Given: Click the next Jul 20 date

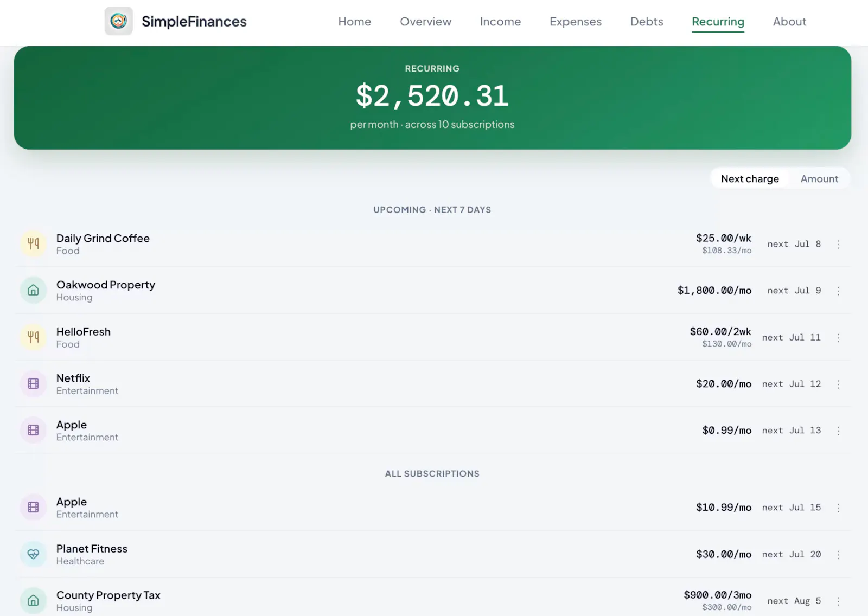Looking at the screenshot, I should (791, 554).
